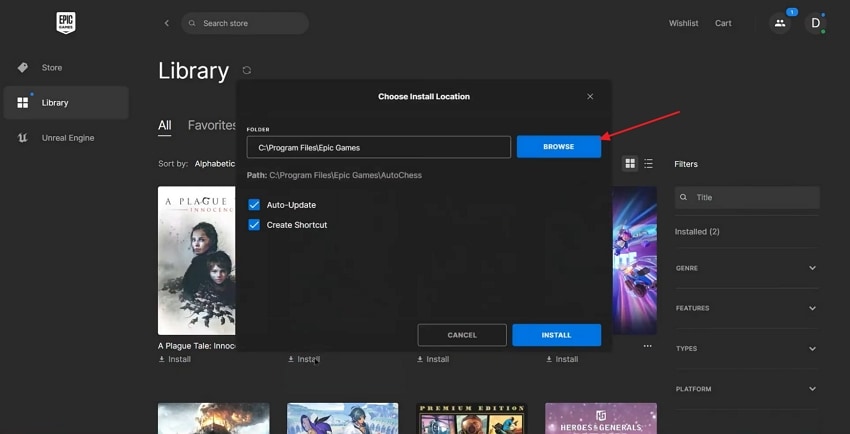Click the Store tag icon

click(x=22, y=68)
